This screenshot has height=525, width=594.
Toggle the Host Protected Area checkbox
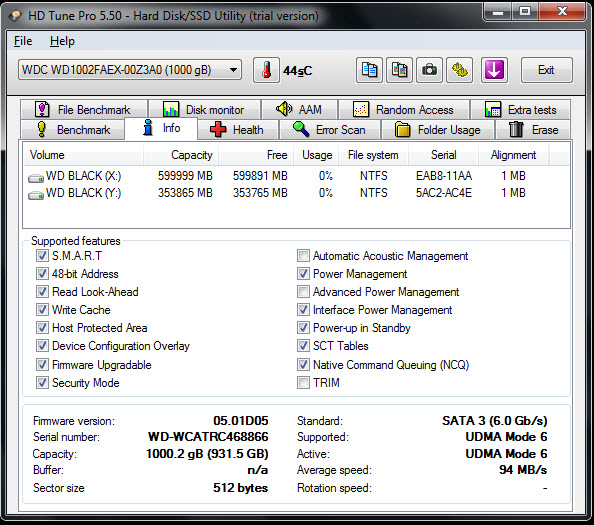pos(42,328)
